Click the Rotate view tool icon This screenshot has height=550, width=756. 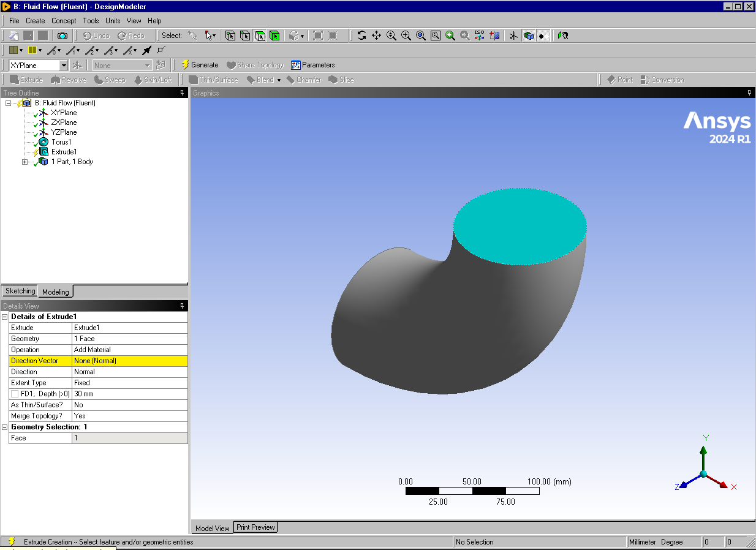click(x=361, y=36)
